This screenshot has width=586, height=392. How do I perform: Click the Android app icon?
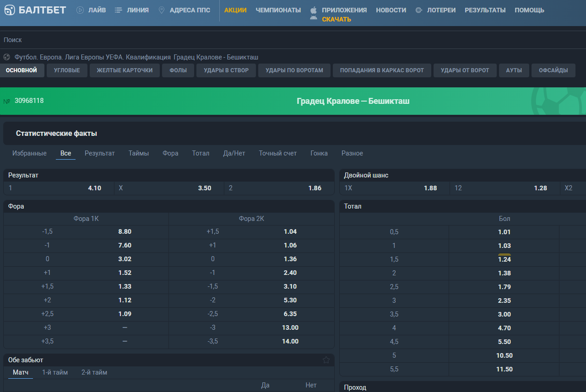coord(314,19)
